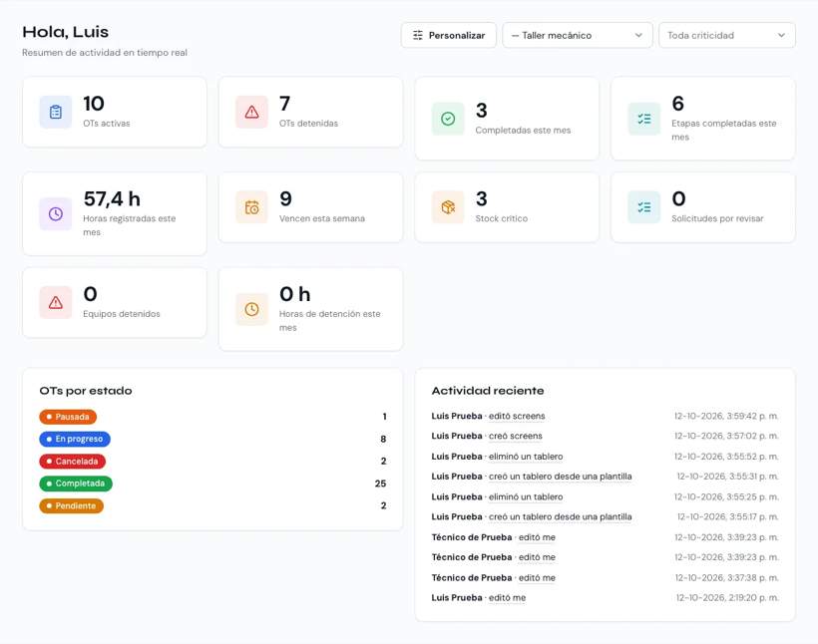The width and height of the screenshot is (818, 644).
Task: Click the 'Stock crítico' label
Action: click(x=502, y=218)
